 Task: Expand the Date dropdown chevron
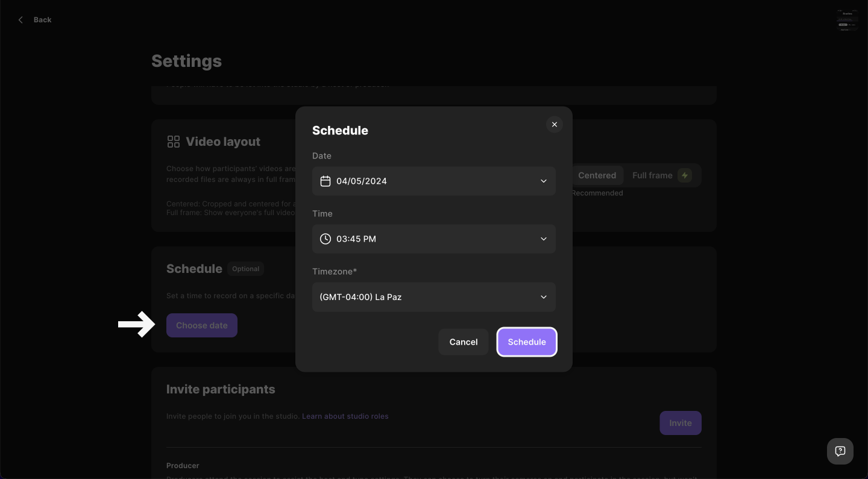coord(544,181)
